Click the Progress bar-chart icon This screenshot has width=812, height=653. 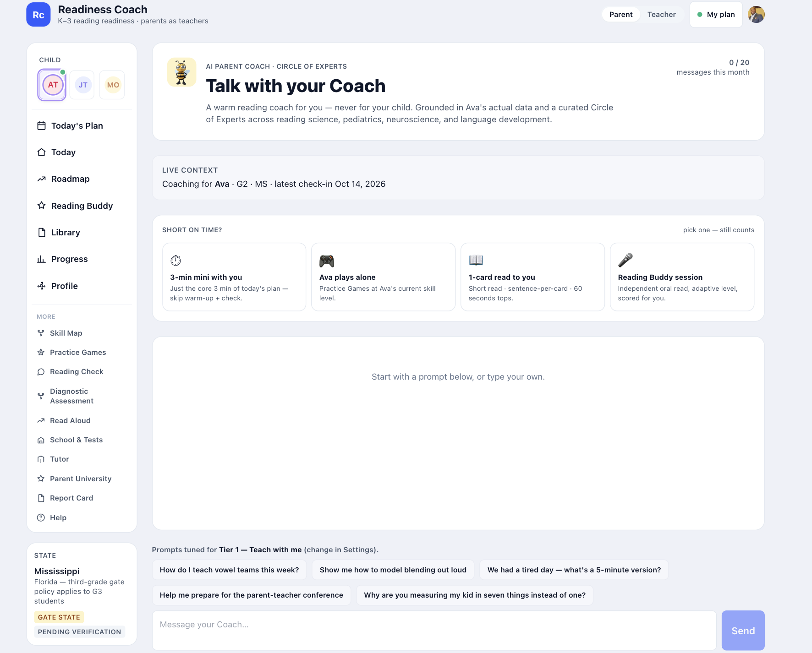click(x=42, y=259)
